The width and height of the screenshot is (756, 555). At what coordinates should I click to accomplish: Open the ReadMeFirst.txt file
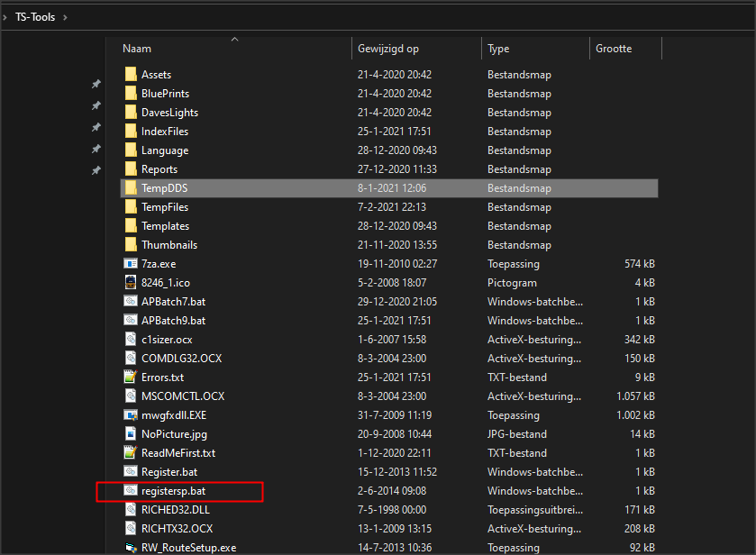(x=178, y=453)
